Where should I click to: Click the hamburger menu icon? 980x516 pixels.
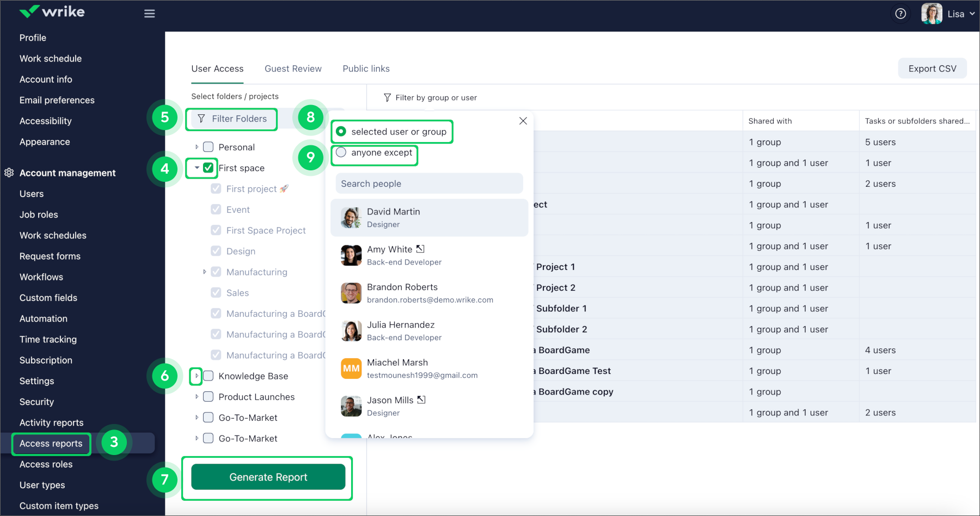(x=149, y=14)
